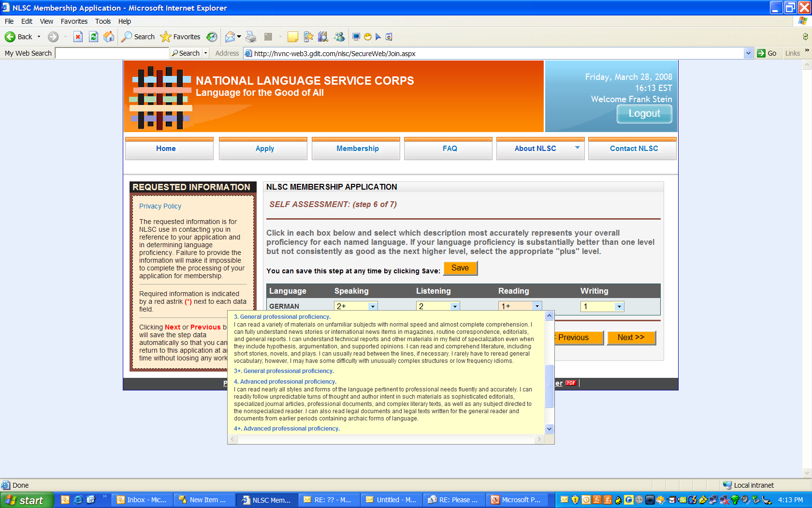The height and width of the screenshot is (508, 812).
Task: Click the yellow shield tray icon
Action: click(575, 500)
